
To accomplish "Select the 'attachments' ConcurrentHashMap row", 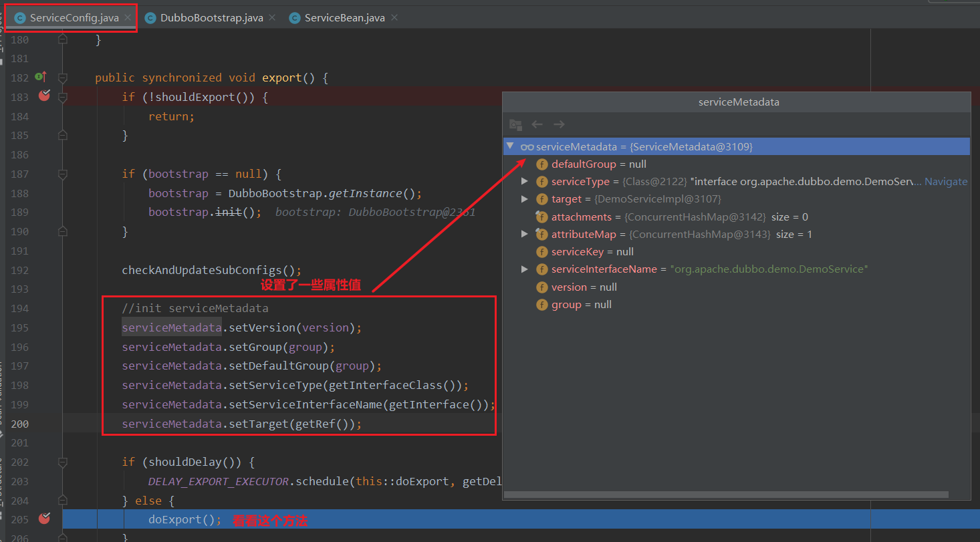I will coord(737,217).
